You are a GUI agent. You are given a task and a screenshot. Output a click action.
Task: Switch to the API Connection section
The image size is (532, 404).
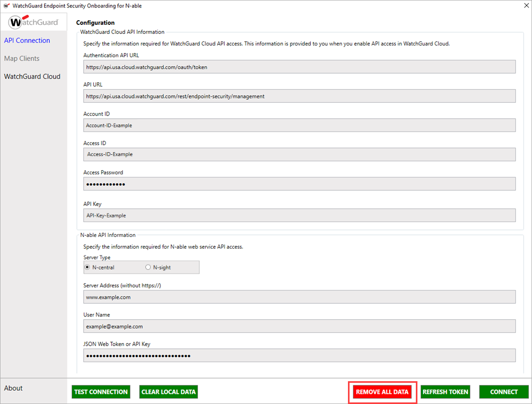coord(27,40)
